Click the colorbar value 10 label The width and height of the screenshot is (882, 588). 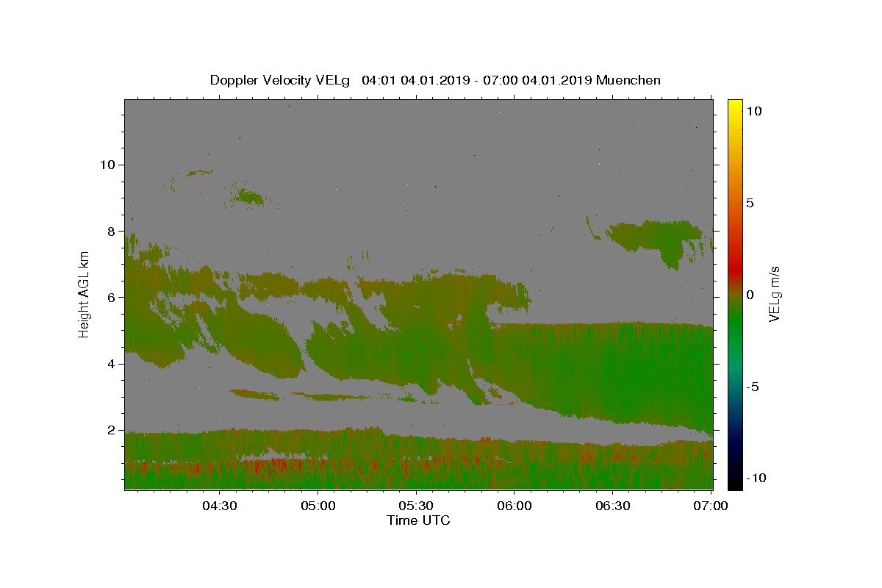pos(753,111)
